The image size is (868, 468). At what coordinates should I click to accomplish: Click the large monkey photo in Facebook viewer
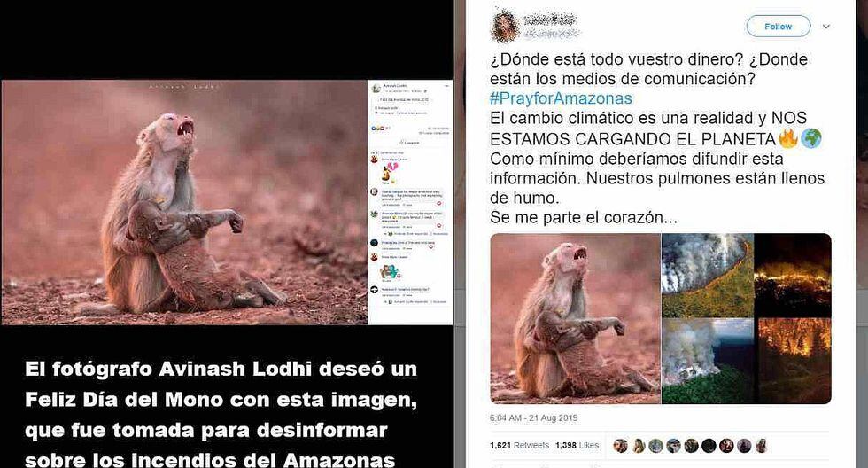tap(184, 202)
